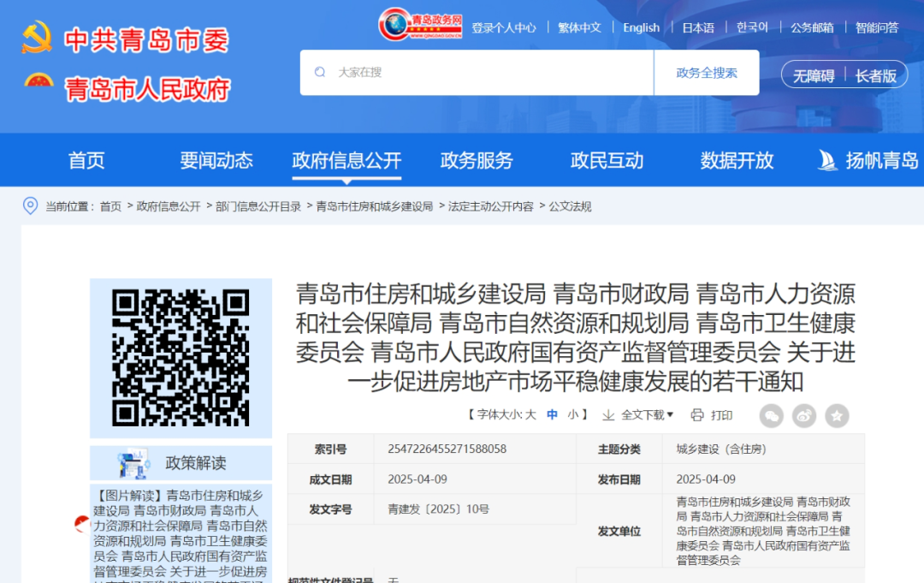Set font size to 小

(573, 415)
